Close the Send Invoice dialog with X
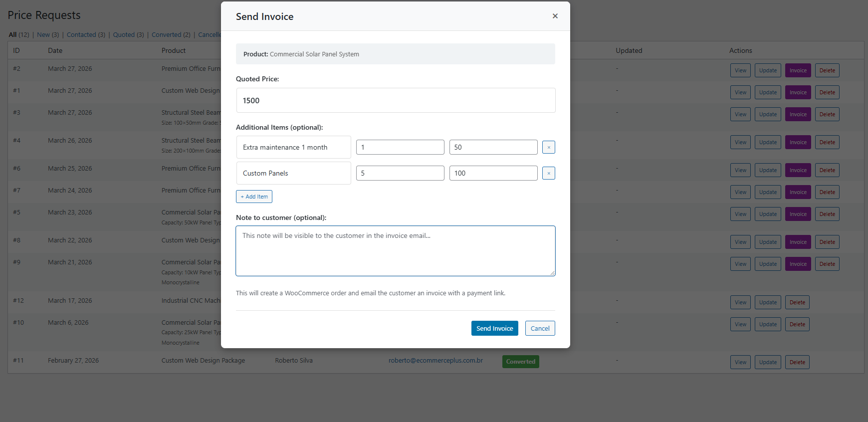 555,16
